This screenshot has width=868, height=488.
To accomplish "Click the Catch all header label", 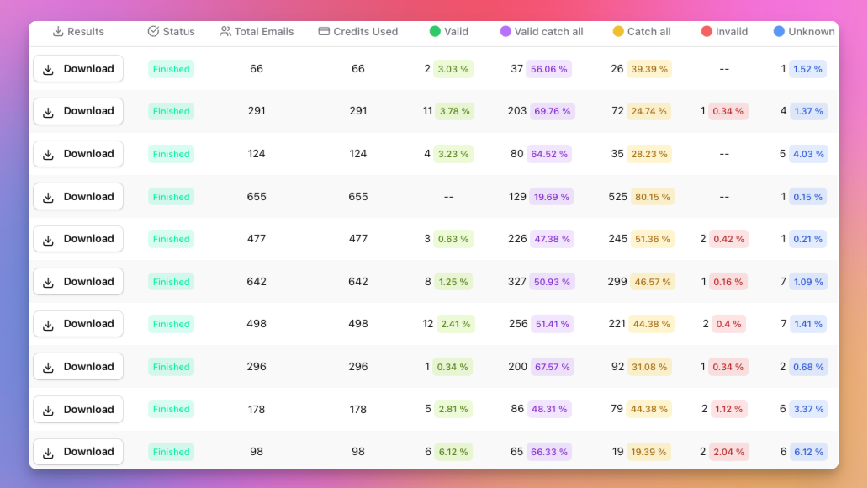I will pos(648,32).
